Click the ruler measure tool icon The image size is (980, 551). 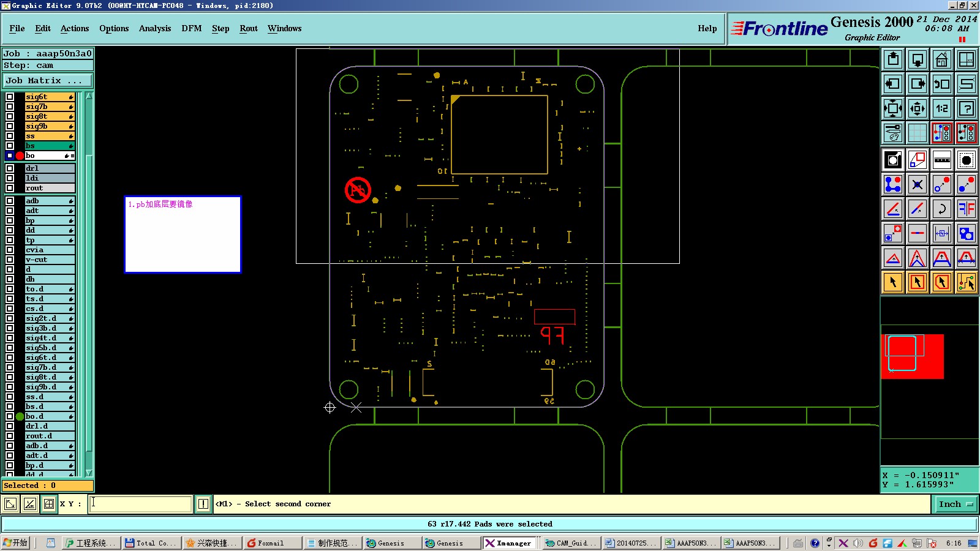click(942, 160)
